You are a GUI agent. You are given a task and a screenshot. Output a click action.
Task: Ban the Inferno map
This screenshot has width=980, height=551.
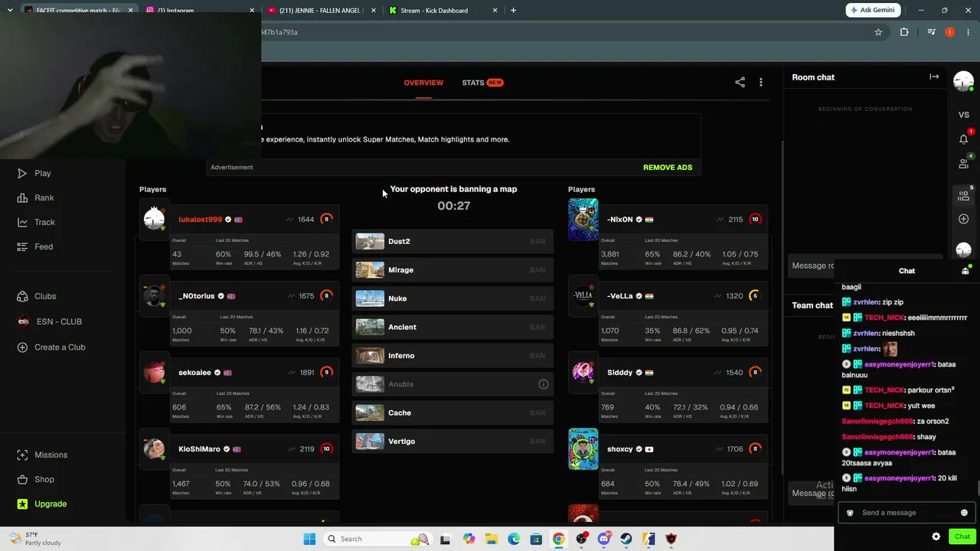(537, 356)
